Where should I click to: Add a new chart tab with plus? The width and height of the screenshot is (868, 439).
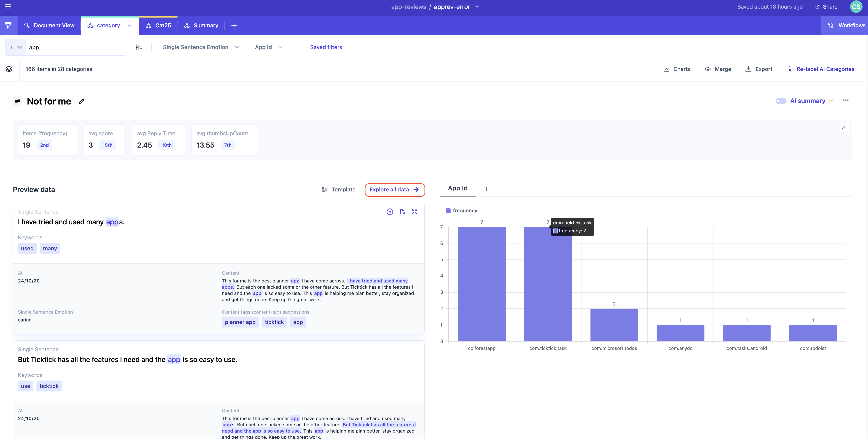[x=486, y=189]
